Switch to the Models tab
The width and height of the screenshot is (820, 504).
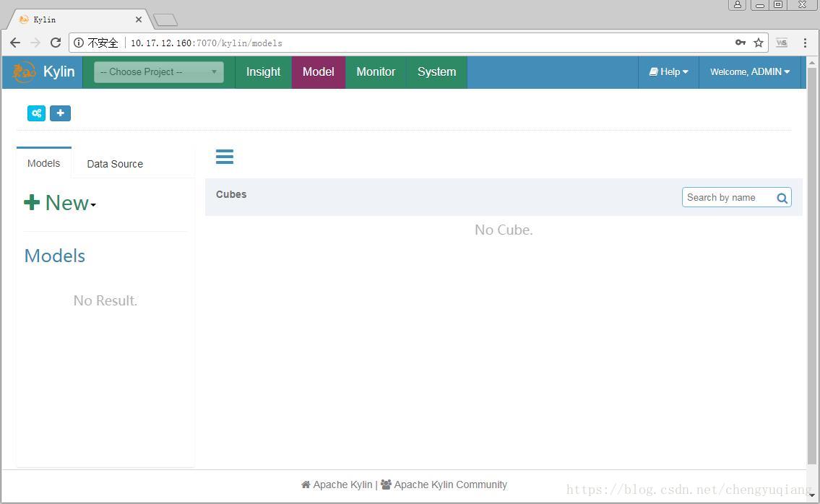(44, 163)
